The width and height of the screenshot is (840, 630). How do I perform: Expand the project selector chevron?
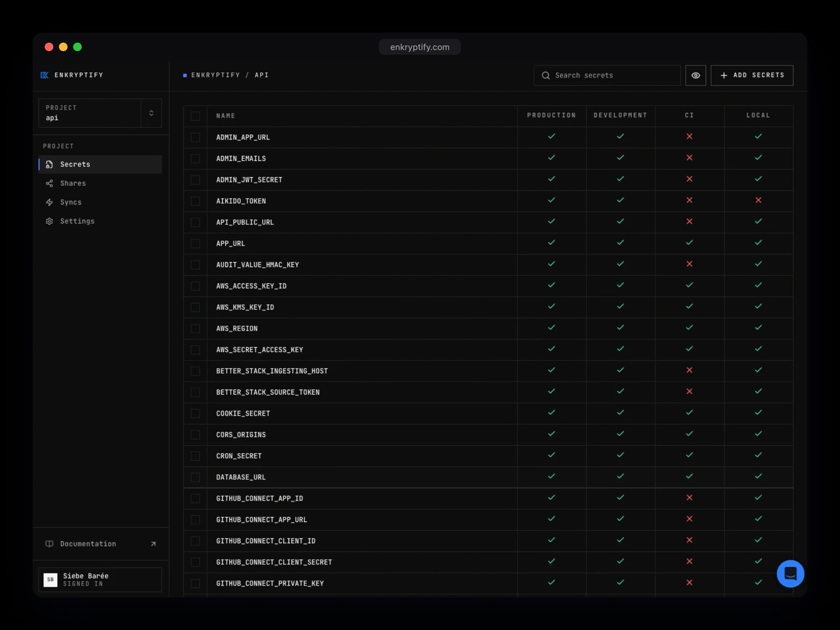(151, 113)
